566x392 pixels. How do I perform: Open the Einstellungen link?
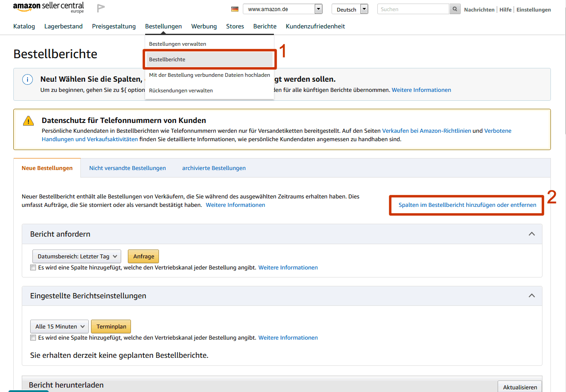click(534, 9)
